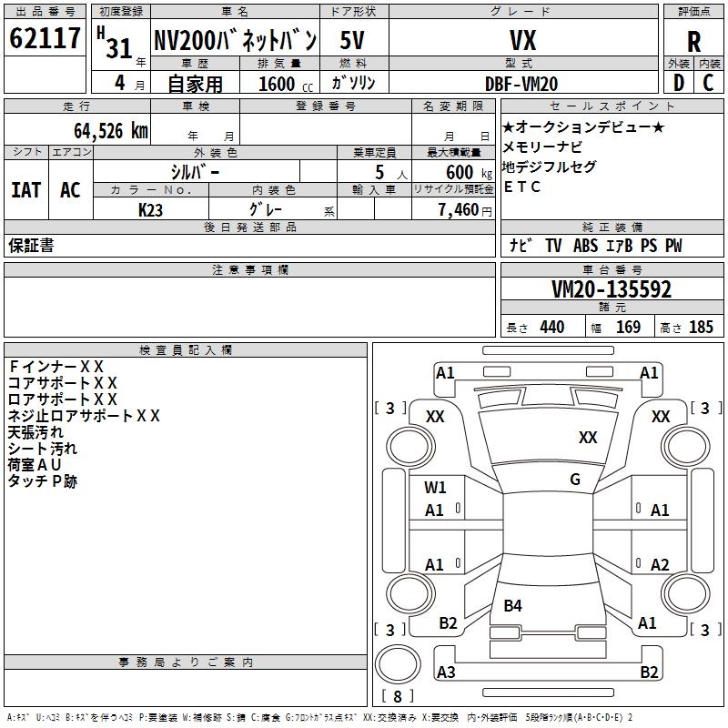Viewport: 728px width, 728px height.
Task: Select vehicle history 自家用
Action: click(x=195, y=84)
